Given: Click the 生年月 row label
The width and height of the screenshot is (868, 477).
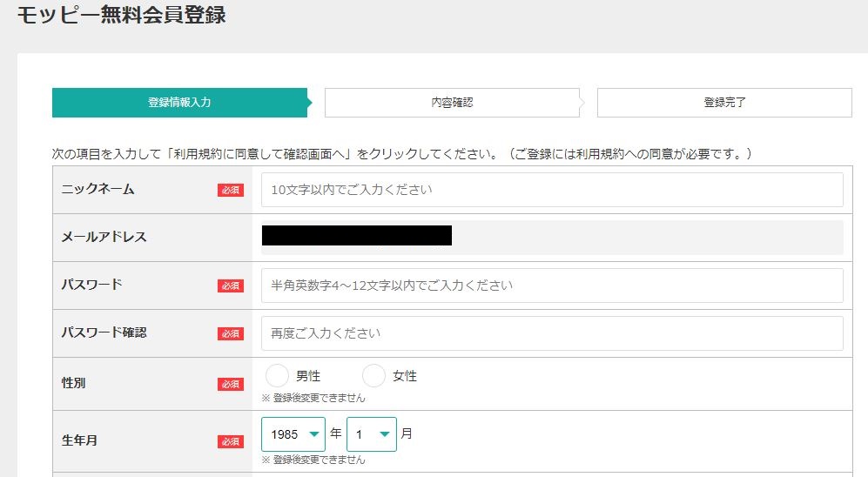Looking at the screenshot, I should point(79,440).
